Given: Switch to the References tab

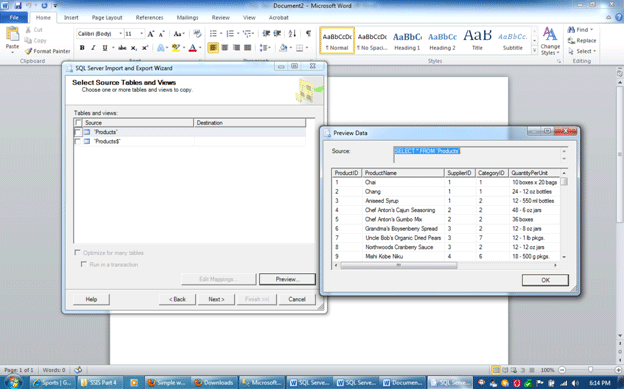Looking at the screenshot, I should point(150,18).
